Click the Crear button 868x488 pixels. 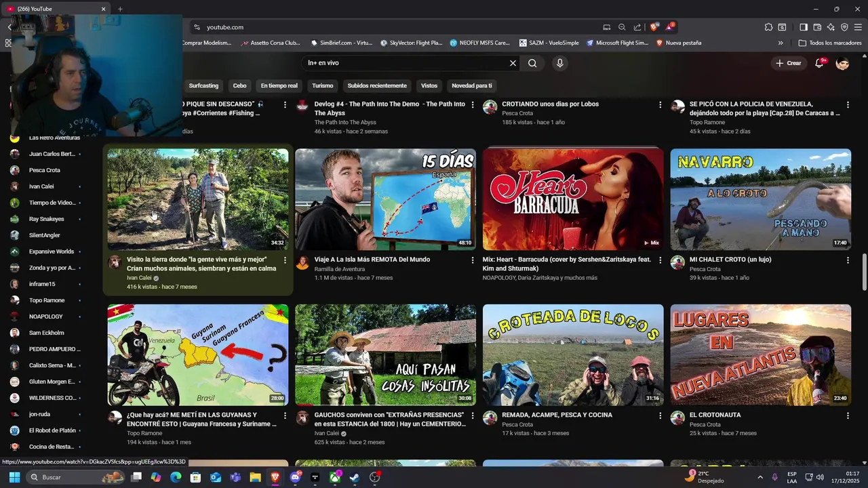789,63
